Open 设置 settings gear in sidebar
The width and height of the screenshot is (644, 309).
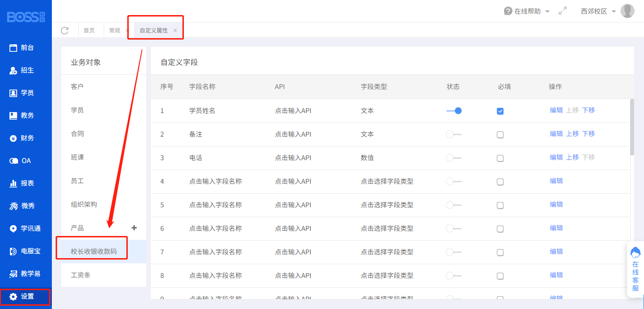(x=13, y=296)
